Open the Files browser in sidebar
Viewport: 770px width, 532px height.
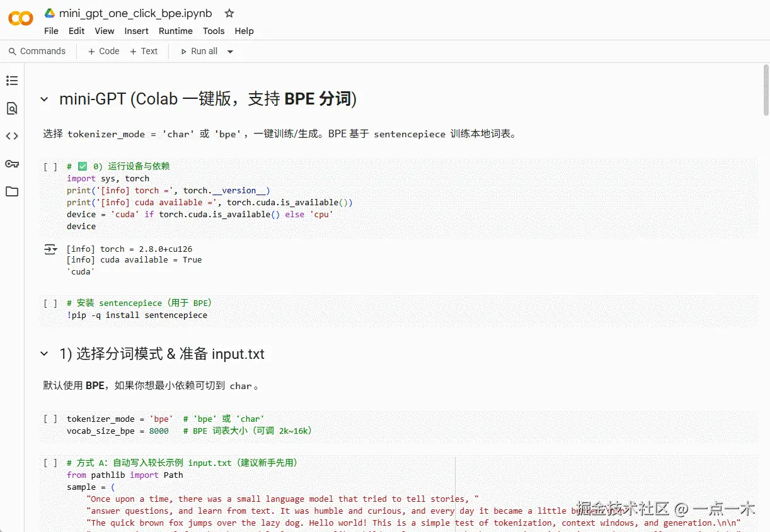pyautogui.click(x=11, y=191)
